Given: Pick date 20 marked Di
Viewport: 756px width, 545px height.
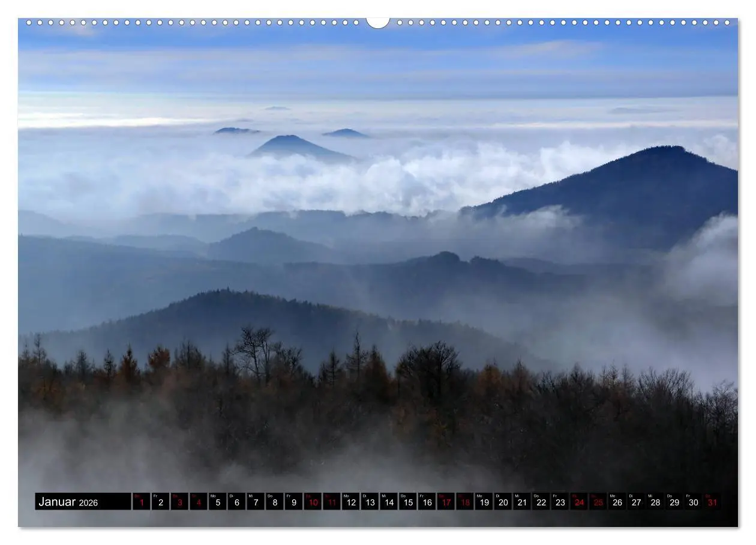Looking at the screenshot, I should coord(503,502).
